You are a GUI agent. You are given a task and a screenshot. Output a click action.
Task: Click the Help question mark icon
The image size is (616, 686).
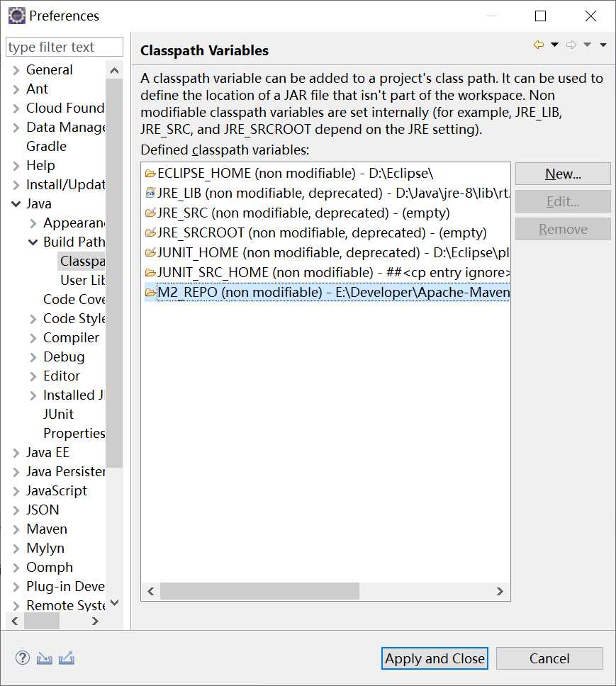click(x=23, y=658)
